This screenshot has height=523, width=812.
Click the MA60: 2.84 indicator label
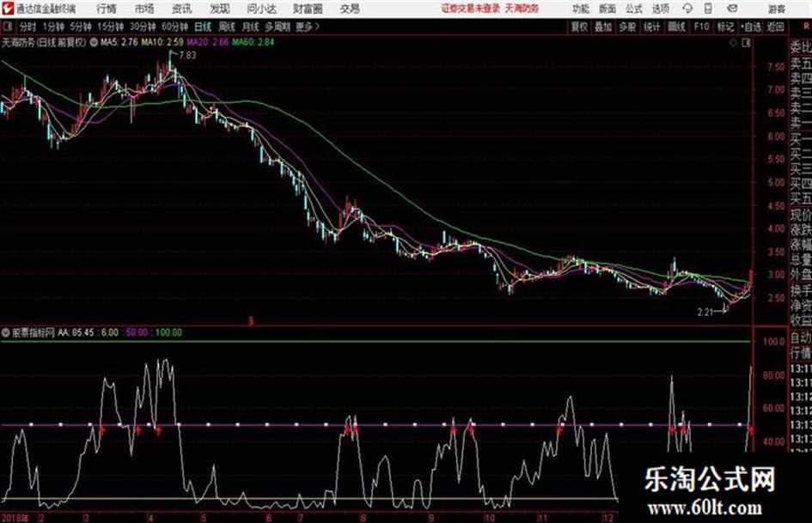point(253,42)
